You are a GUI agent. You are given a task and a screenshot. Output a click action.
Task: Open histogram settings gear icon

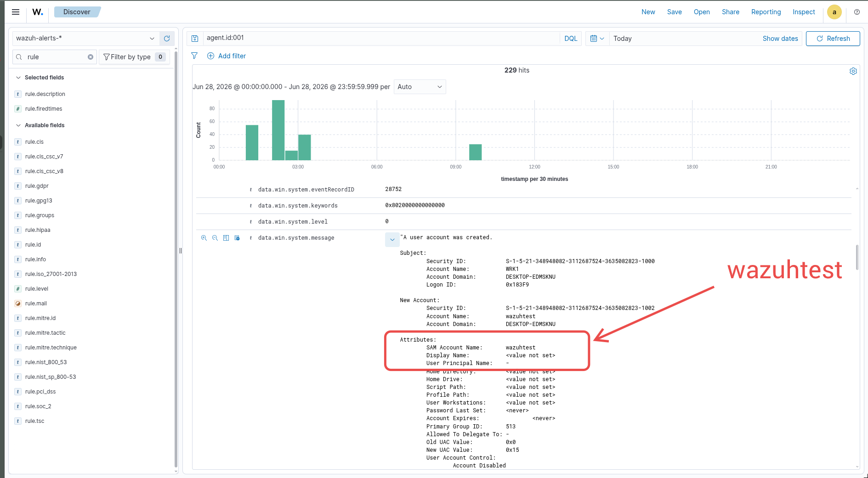pos(853,71)
